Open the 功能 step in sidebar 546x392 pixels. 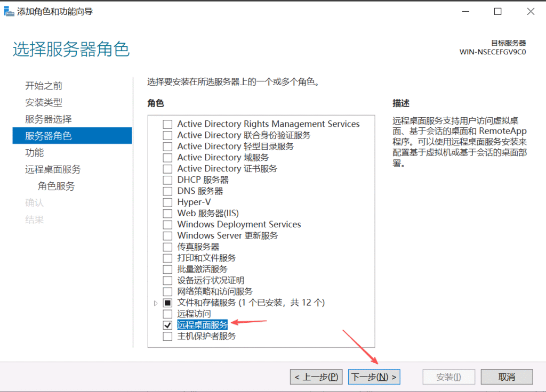35,153
